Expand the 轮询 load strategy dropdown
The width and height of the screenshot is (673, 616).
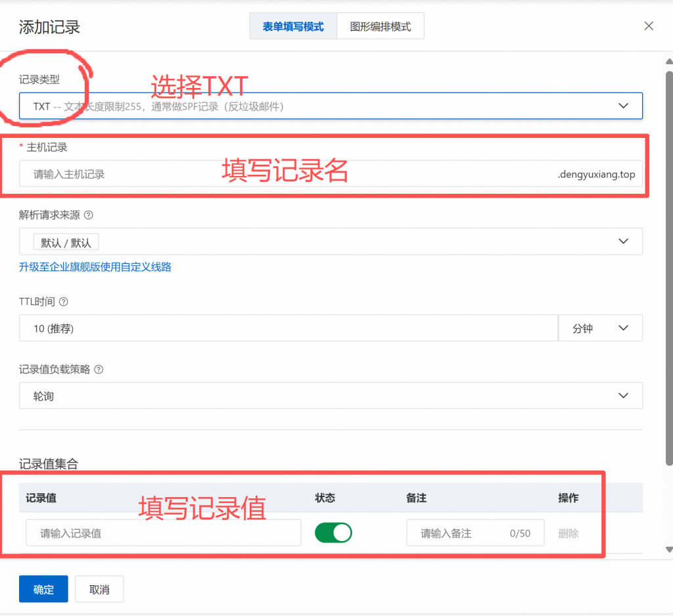click(331, 396)
